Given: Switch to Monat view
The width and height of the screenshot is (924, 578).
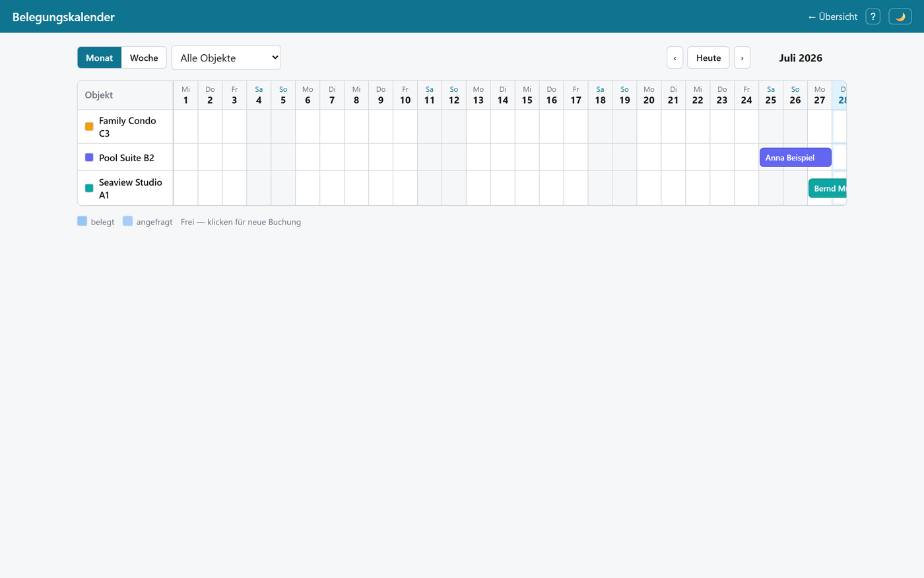Looking at the screenshot, I should (x=99, y=57).
